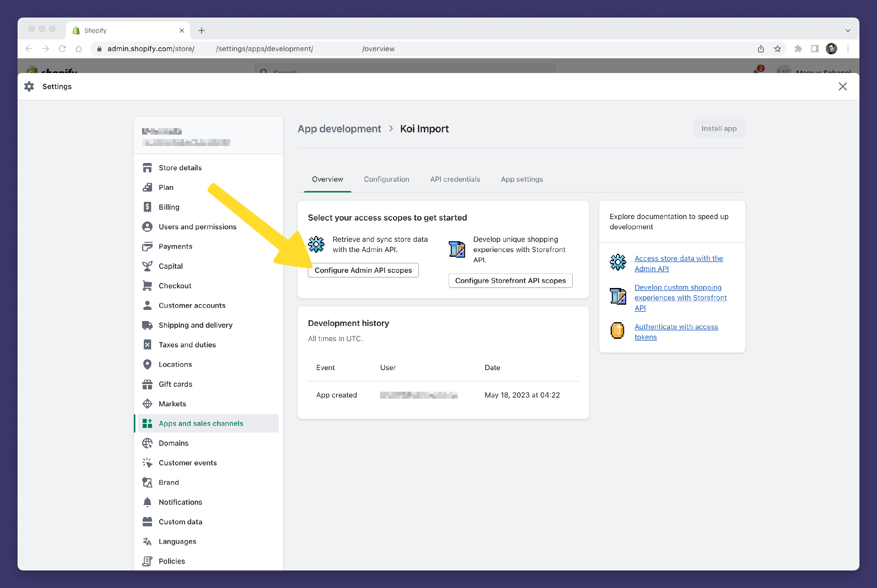Screen dimensions: 877x588
Task: Click the Gift cards present icon
Action: pyautogui.click(x=147, y=384)
